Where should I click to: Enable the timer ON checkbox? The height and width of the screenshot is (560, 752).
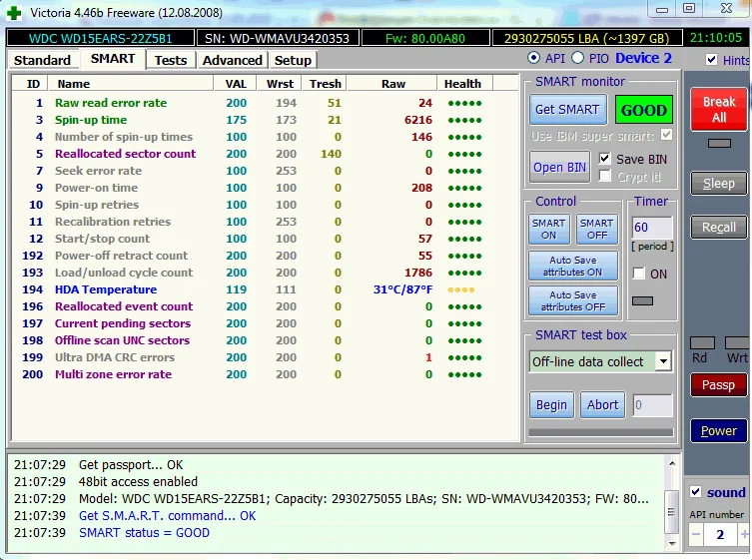[x=639, y=274]
